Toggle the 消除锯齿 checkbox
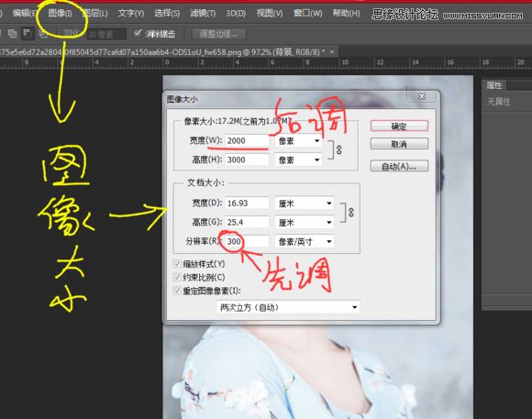Viewport: 532px width, 419px height. 138,33
